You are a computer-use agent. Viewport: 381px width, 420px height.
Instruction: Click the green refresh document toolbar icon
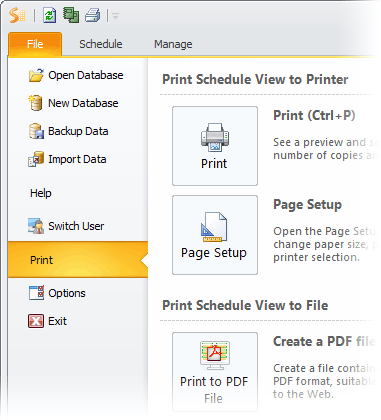pos(49,16)
